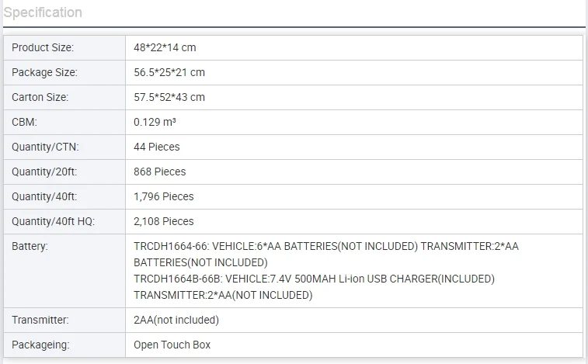Viewport: 588px width, 364px height.
Task: Click the Specification heading
Action: click(43, 12)
